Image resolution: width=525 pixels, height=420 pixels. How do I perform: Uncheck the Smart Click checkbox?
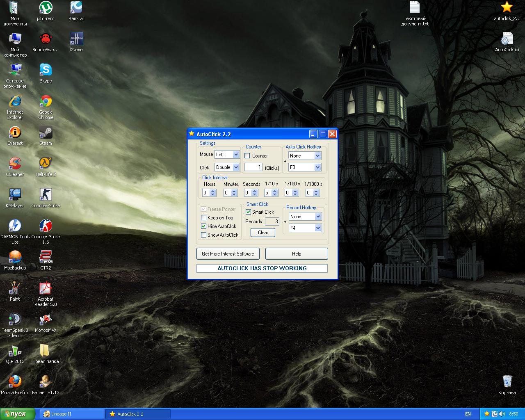[x=248, y=212]
